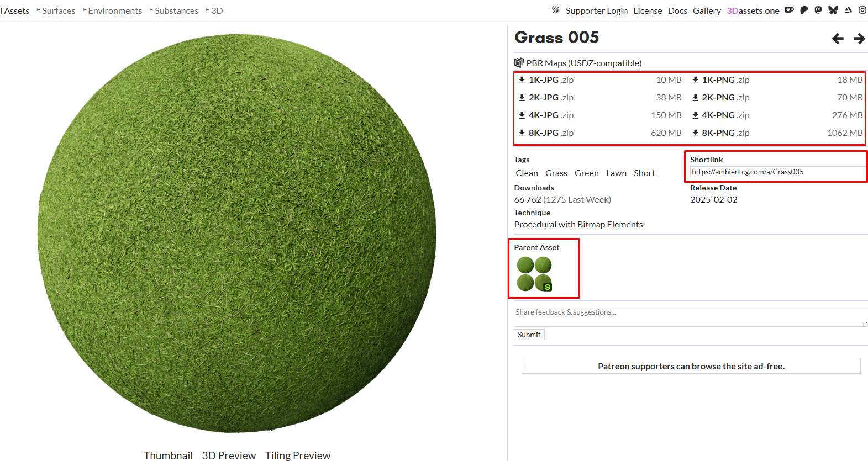Click the 8K-PNG download arrow icon
Viewport: 868px width, 461px height.
[695, 133]
